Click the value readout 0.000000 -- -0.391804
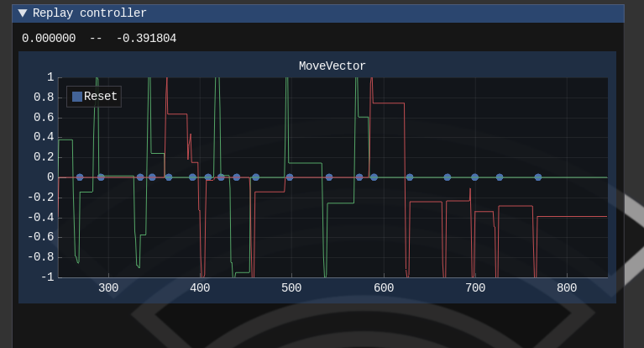Screen dimensions: 644x348 click(x=99, y=39)
